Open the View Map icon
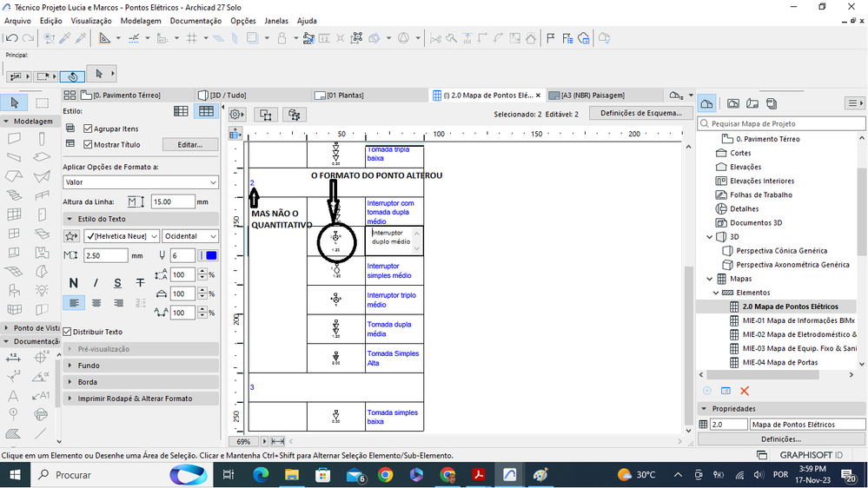This screenshot has width=868, height=488. tap(733, 103)
